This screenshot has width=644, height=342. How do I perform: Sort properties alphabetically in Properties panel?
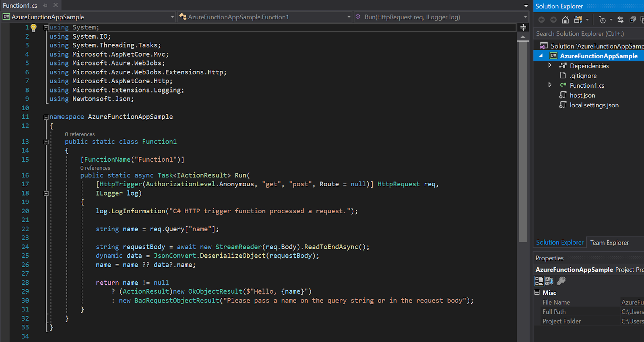[x=549, y=281]
